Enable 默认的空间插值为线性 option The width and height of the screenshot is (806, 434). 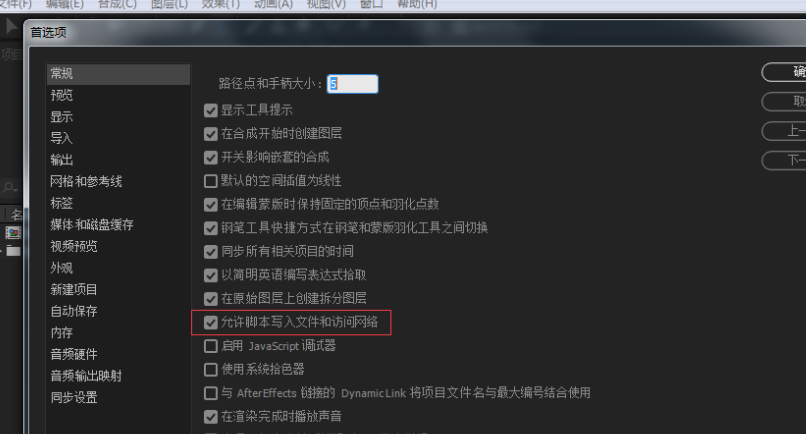pyautogui.click(x=211, y=181)
